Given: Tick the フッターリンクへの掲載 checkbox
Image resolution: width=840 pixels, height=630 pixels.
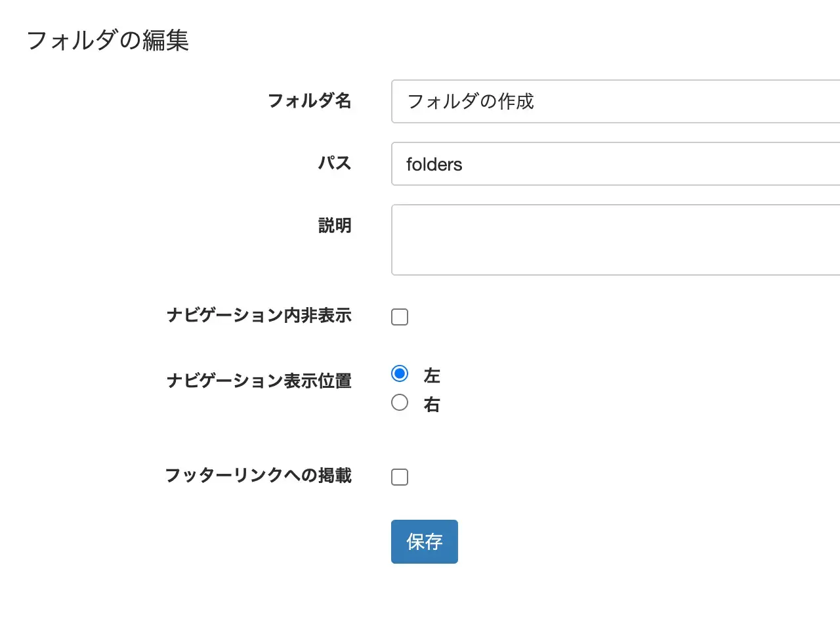Looking at the screenshot, I should point(400,477).
